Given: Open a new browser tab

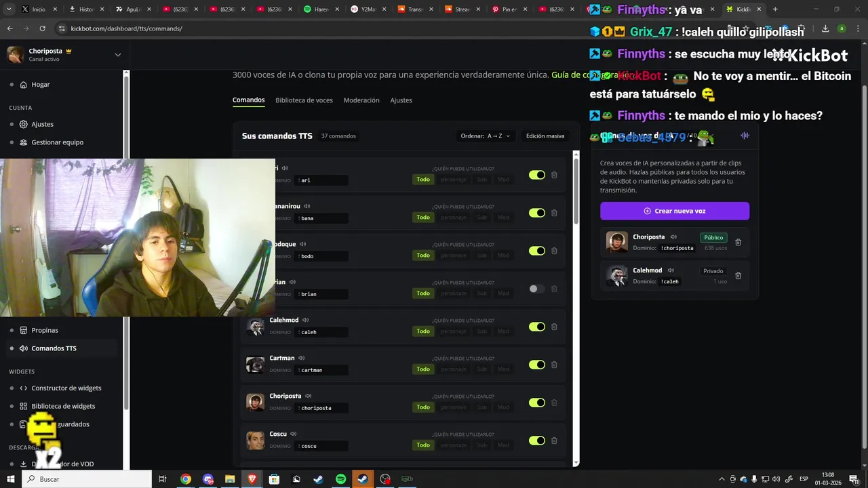Looking at the screenshot, I should click(775, 9).
